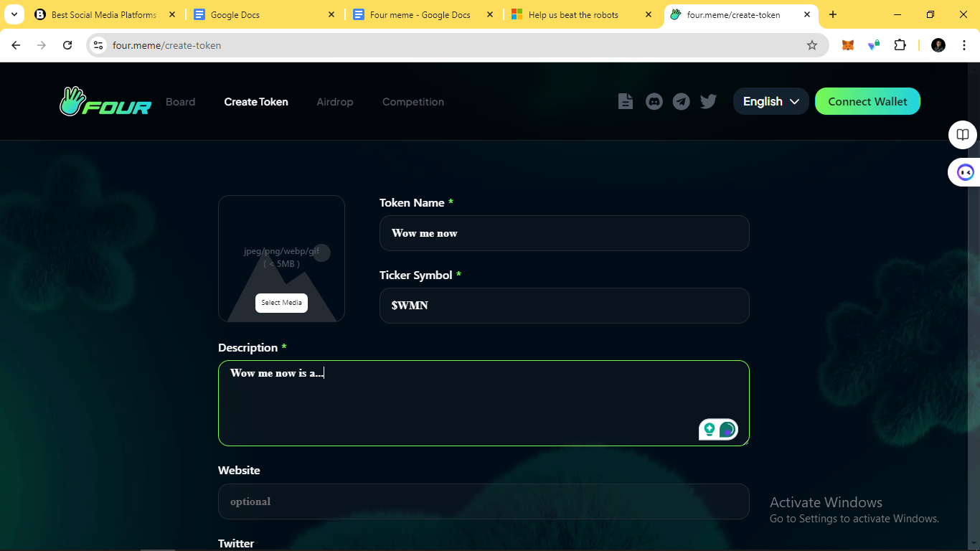Image resolution: width=980 pixels, height=551 pixels.
Task: Click the MetaMask fox extension icon
Action: click(x=848, y=45)
